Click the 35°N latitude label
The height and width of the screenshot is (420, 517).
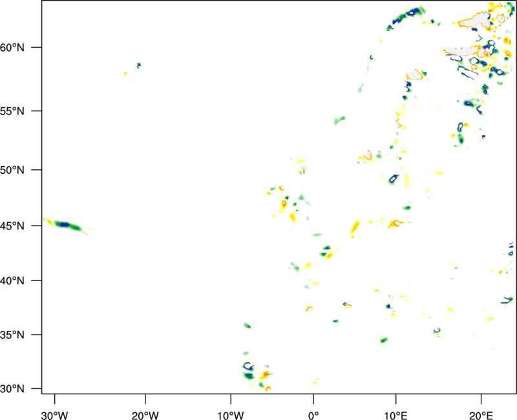[12, 335]
